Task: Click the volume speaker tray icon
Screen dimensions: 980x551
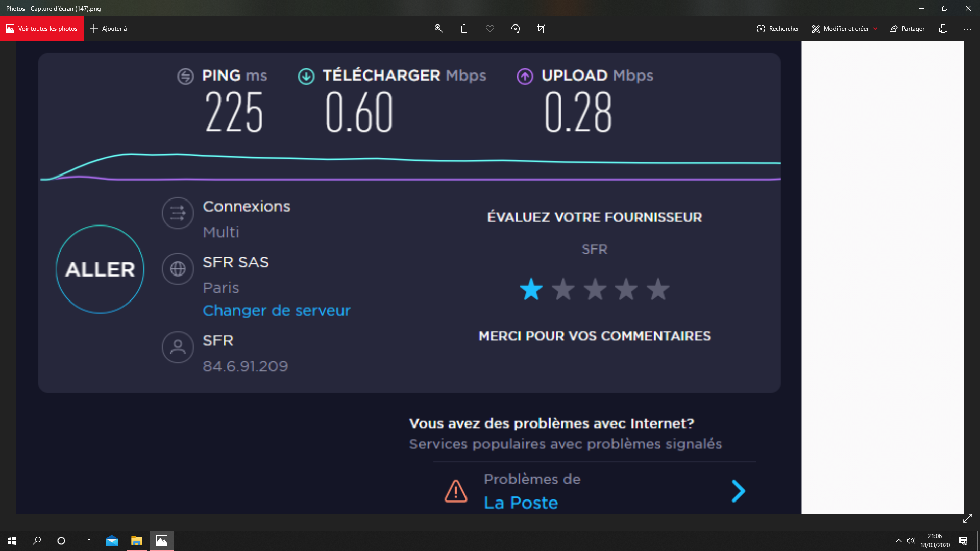Action: click(911, 541)
